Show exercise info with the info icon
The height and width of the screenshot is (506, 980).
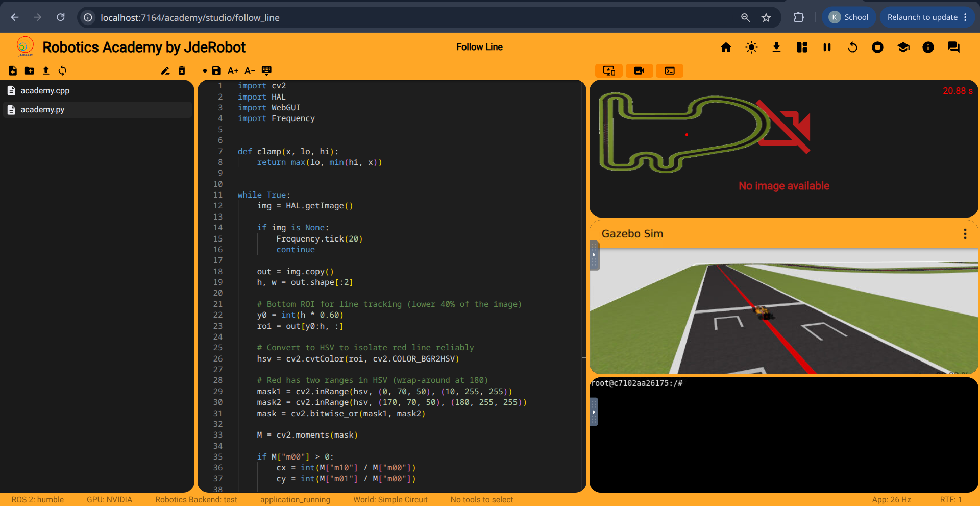tap(928, 47)
